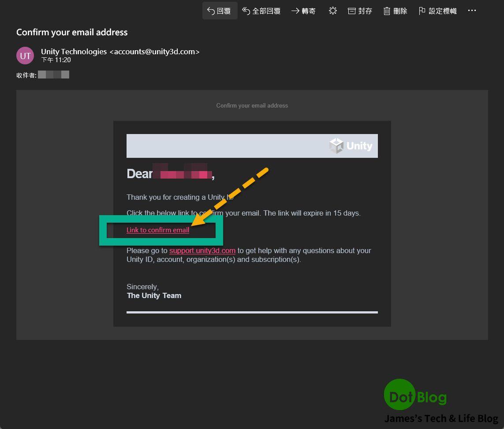Screen dimensions: 504x429
Task: Select the 回覆 reply arrow icon
Action: pos(212,11)
